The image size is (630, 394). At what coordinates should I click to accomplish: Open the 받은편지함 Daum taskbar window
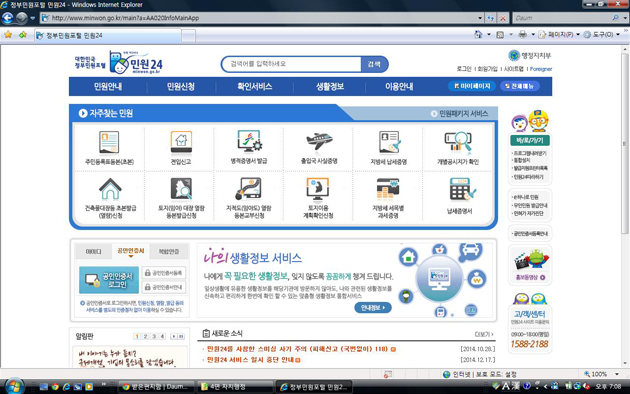coord(157,387)
